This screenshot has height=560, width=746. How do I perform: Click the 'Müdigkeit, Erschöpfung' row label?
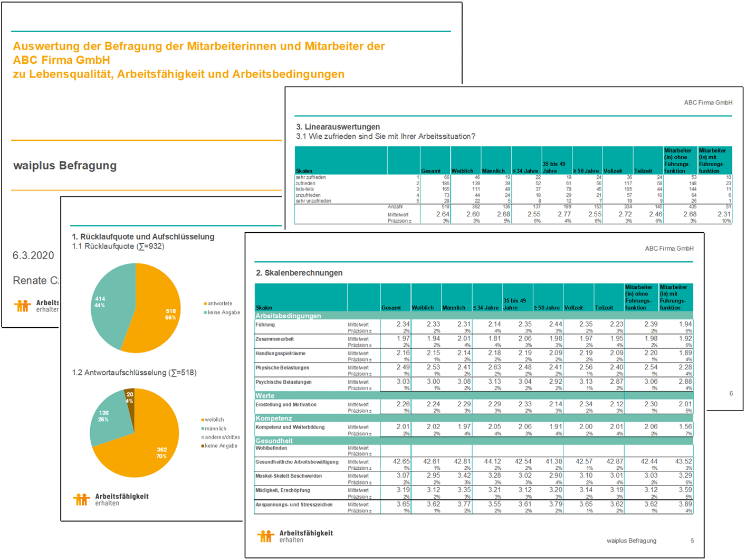(x=283, y=490)
